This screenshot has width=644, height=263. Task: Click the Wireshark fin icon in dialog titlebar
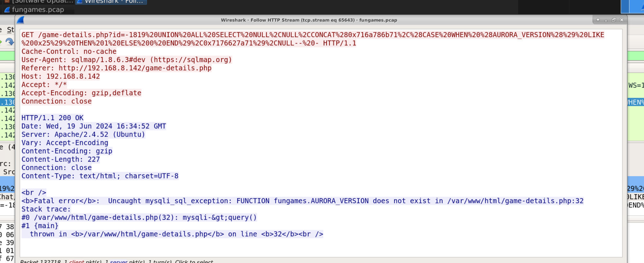(x=21, y=20)
